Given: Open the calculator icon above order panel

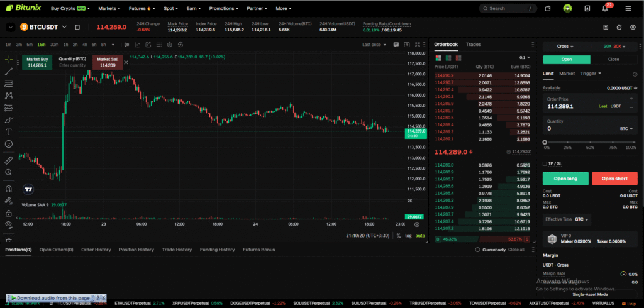Looking at the screenshot, I should pyautogui.click(x=605, y=28).
